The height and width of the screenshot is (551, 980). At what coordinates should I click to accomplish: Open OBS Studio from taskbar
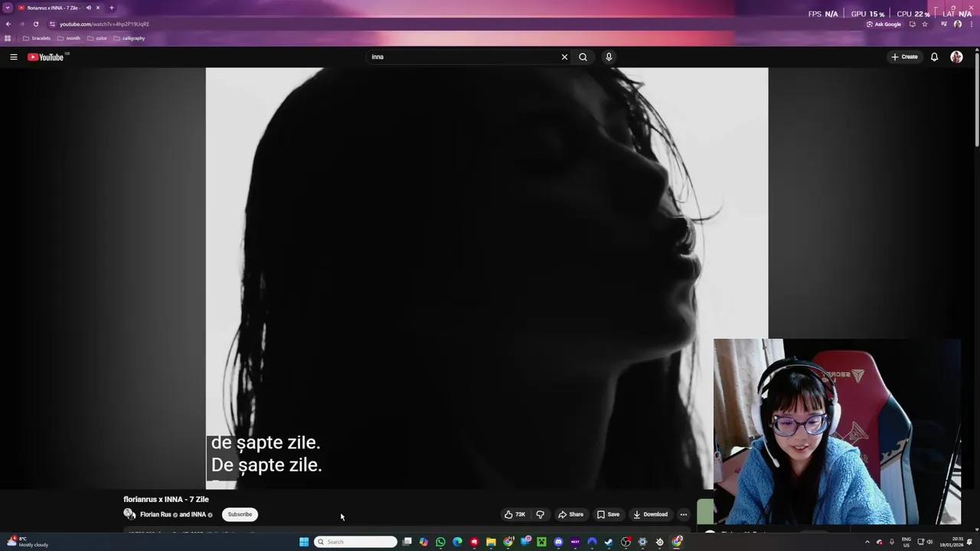tap(626, 542)
